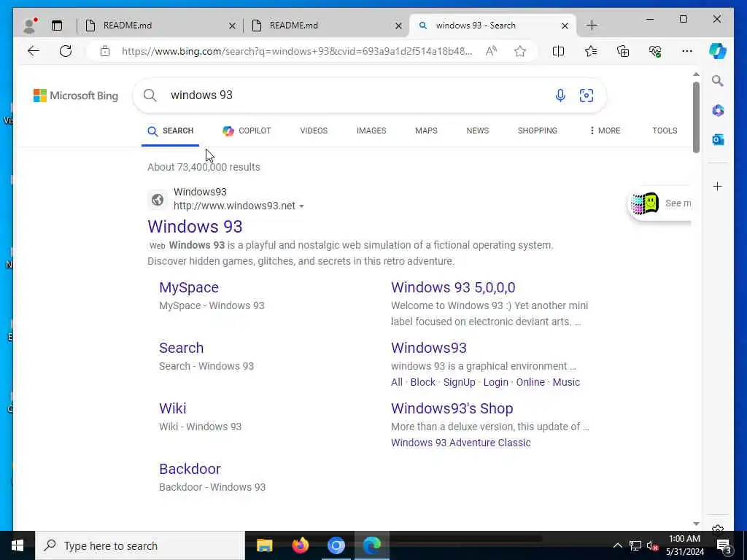Viewport: 747px width, 560px height.
Task: Open a new tab
Action: 592,26
